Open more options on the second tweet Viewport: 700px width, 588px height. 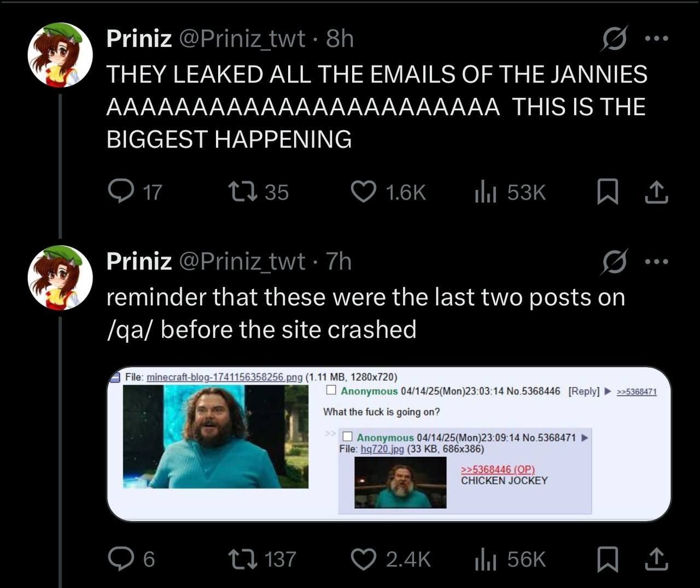tap(656, 262)
